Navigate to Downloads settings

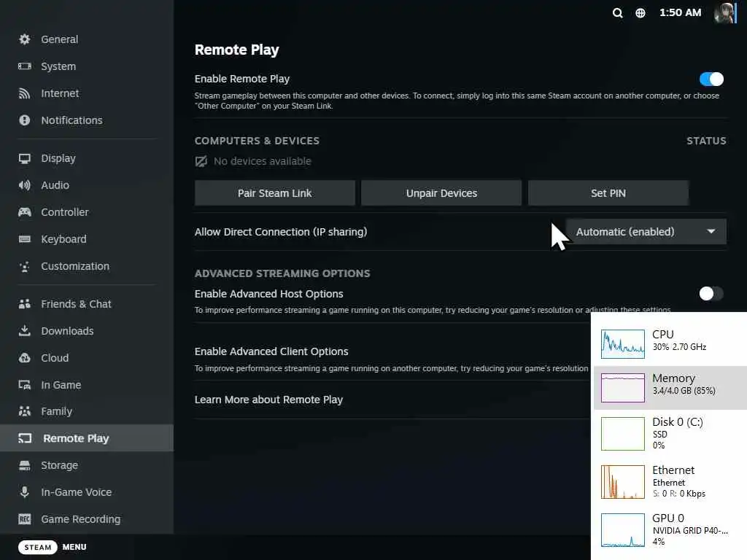(87, 331)
